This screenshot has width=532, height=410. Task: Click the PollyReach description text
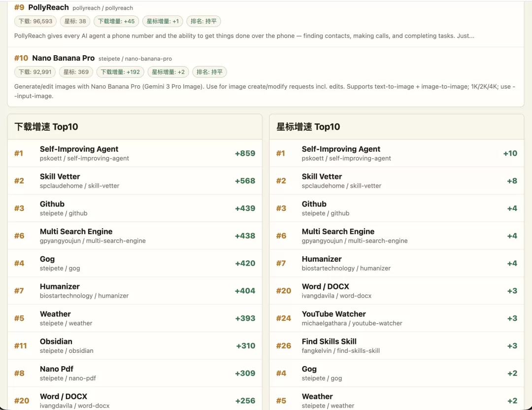[244, 36]
